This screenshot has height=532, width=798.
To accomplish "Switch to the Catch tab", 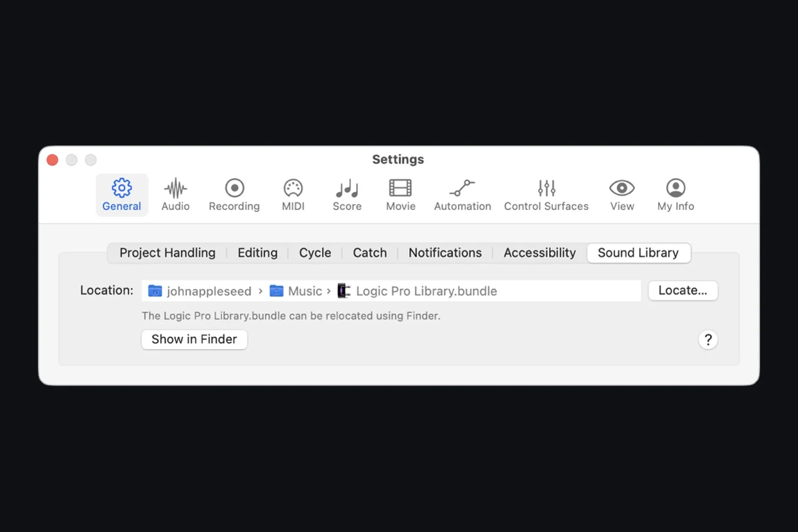I will coord(370,253).
